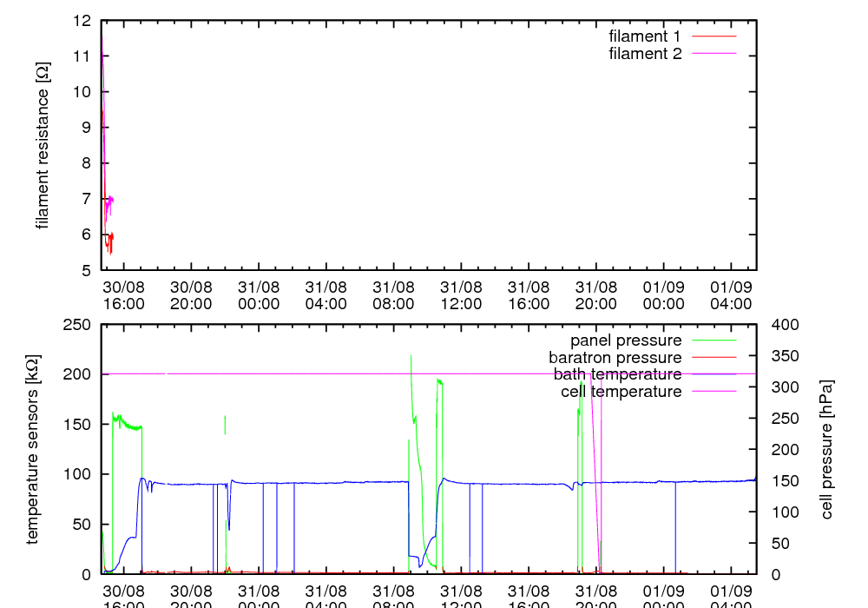
Task: Select upper plot's "01/09 04:00" time label
Action: 731,294
